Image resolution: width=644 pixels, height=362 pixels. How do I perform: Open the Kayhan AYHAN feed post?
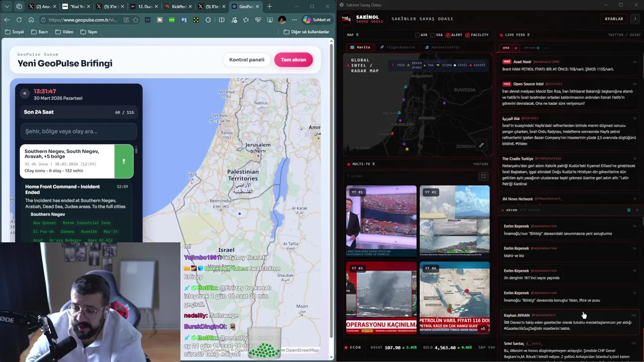pyautogui.click(x=570, y=322)
